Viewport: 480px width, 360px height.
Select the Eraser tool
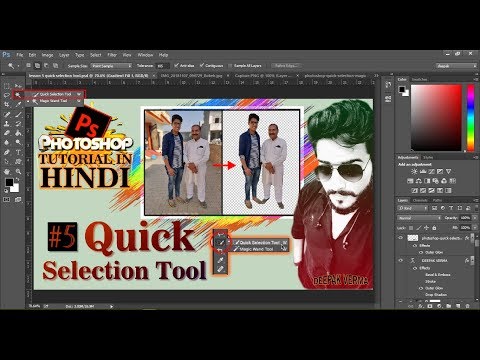coord(6,133)
